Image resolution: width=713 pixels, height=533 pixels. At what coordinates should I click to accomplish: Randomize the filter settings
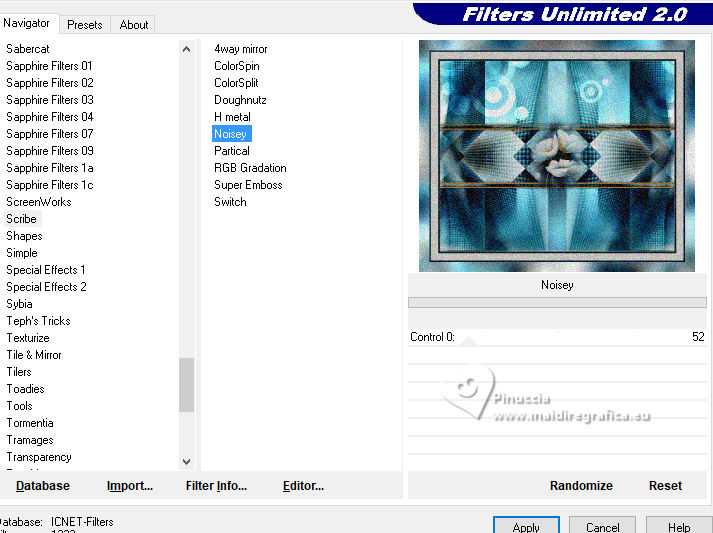pyautogui.click(x=581, y=486)
